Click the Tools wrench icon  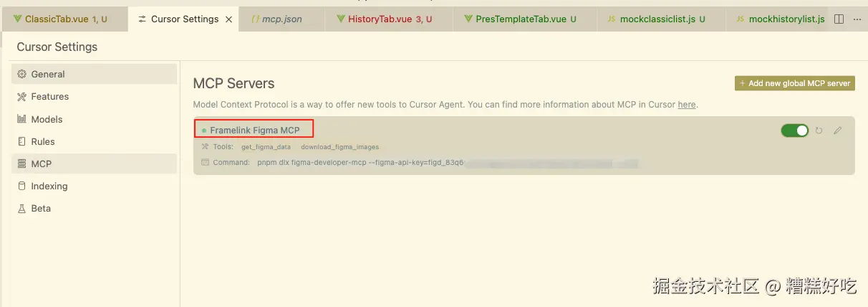click(x=205, y=147)
